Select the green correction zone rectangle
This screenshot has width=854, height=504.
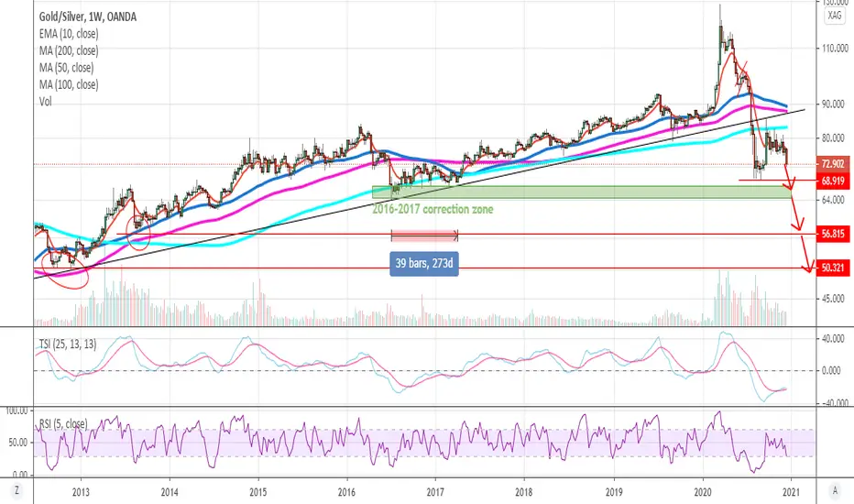point(581,192)
